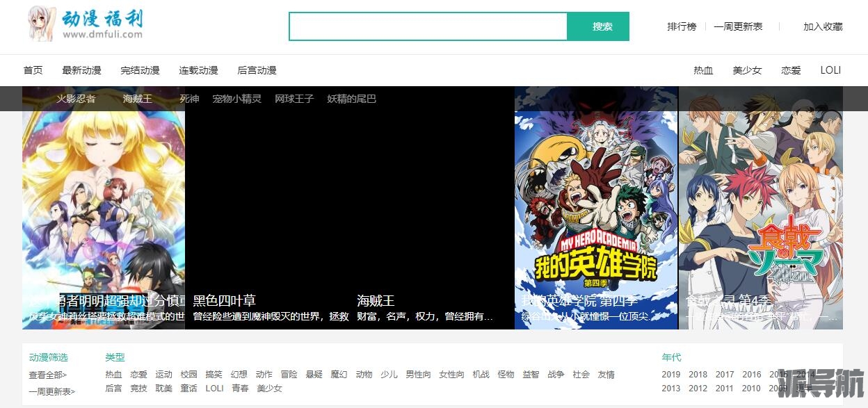Click 查看全部> under 动漫筛选
This screenshot has width=868, height=408.
point(47,375)
